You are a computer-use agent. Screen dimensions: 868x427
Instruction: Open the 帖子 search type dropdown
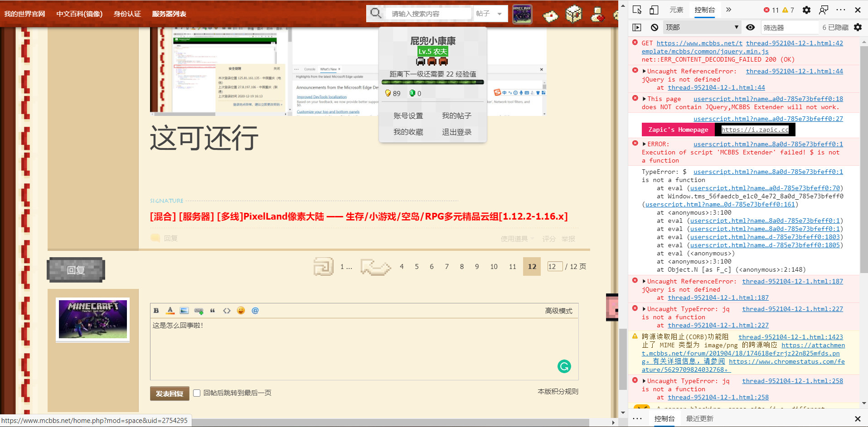490,14
